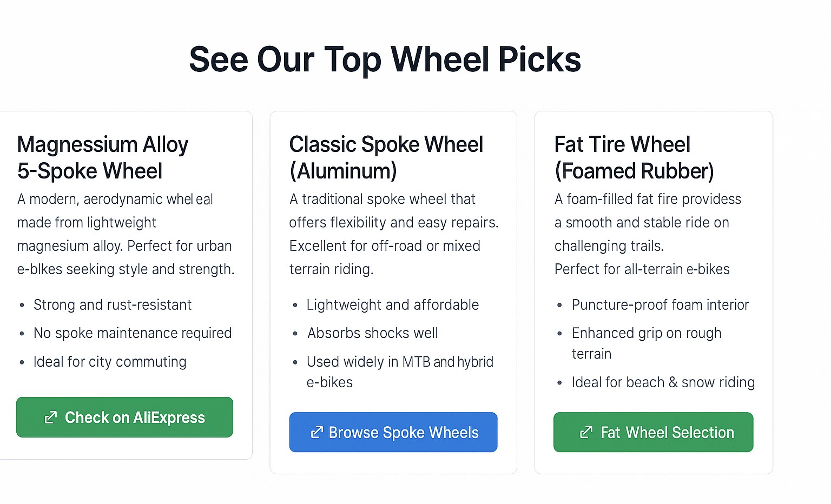Image resolution: width=831 pixels, height=504 pixels.
Task: Select the Ideal for beach & snow riding bullet
Action: (x=663, y=382)
